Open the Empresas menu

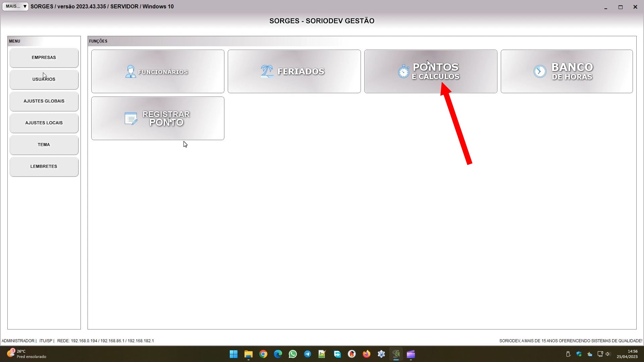[x=44, y=58]
